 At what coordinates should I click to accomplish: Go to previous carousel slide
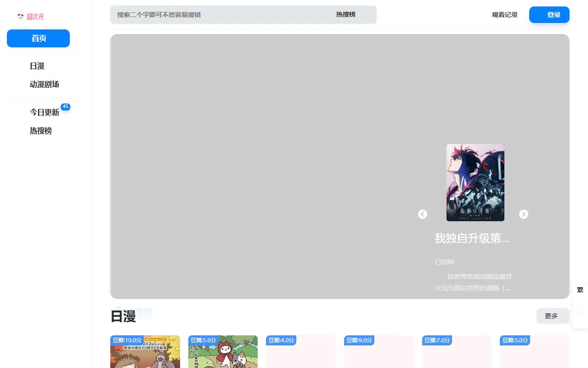(423, 214)
